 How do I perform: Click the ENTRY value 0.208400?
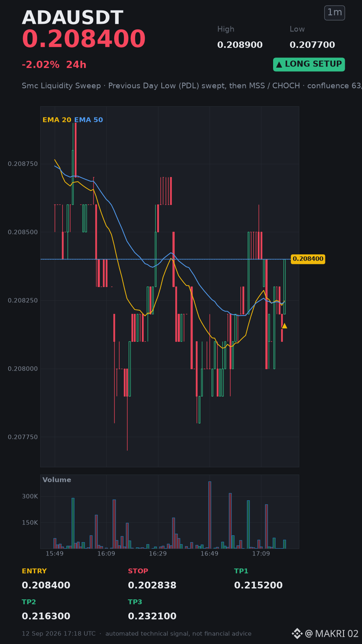tap(46, 585)
